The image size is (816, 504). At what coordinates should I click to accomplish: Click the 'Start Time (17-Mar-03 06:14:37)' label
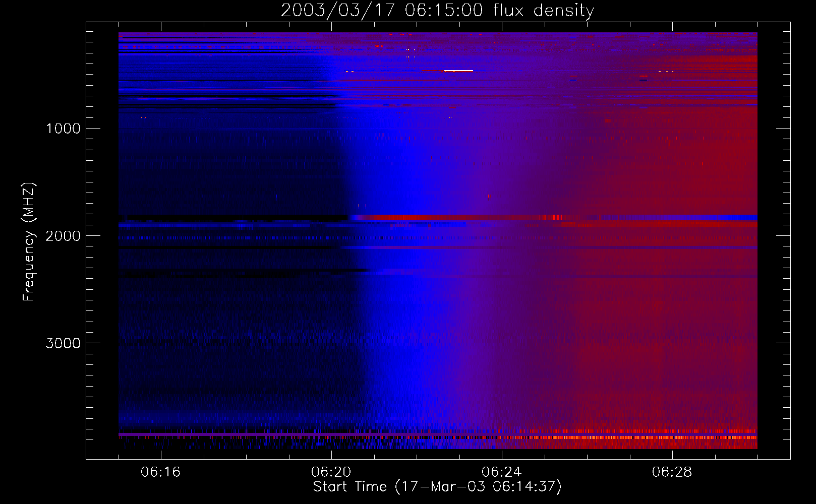[437, 487]
